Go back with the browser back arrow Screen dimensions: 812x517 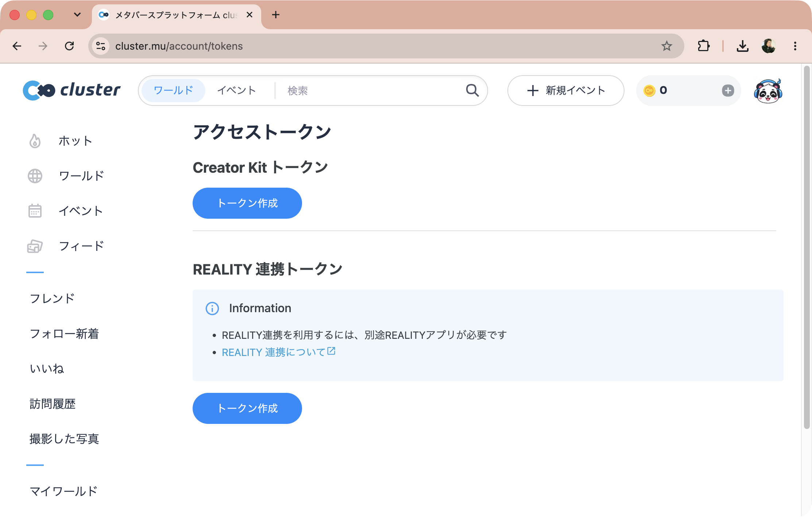tap(17, 46)
